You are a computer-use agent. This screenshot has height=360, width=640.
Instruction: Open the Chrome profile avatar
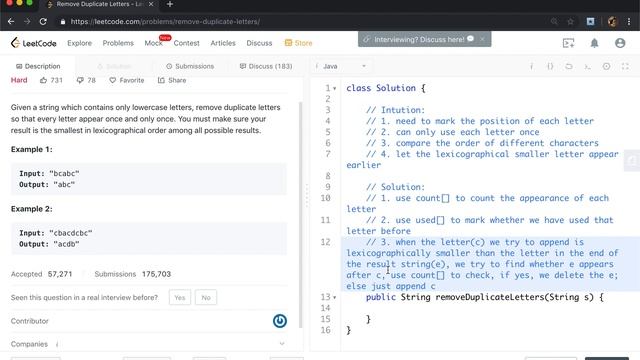[x=612, y=21]
